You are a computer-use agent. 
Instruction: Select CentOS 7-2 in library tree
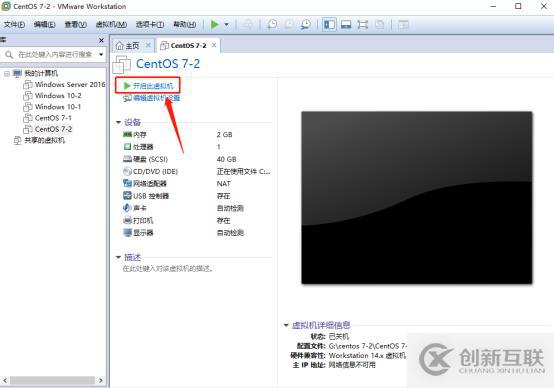point(53,129)
